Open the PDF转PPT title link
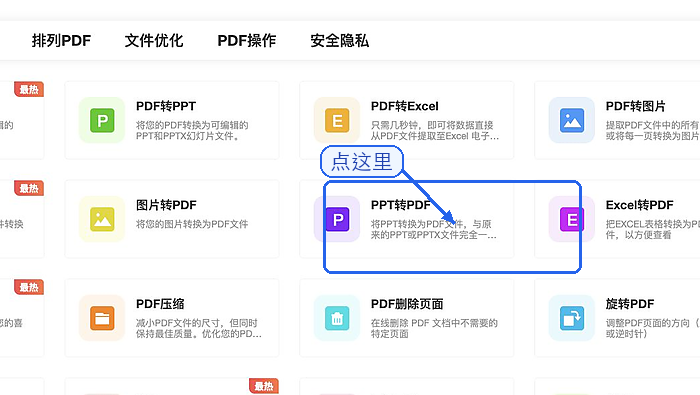700x395 pixels. tap(166, 106)
